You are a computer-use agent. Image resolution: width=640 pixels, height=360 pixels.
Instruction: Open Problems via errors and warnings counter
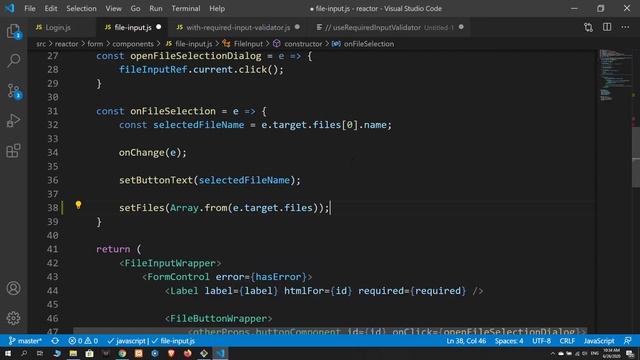[83, 341]
